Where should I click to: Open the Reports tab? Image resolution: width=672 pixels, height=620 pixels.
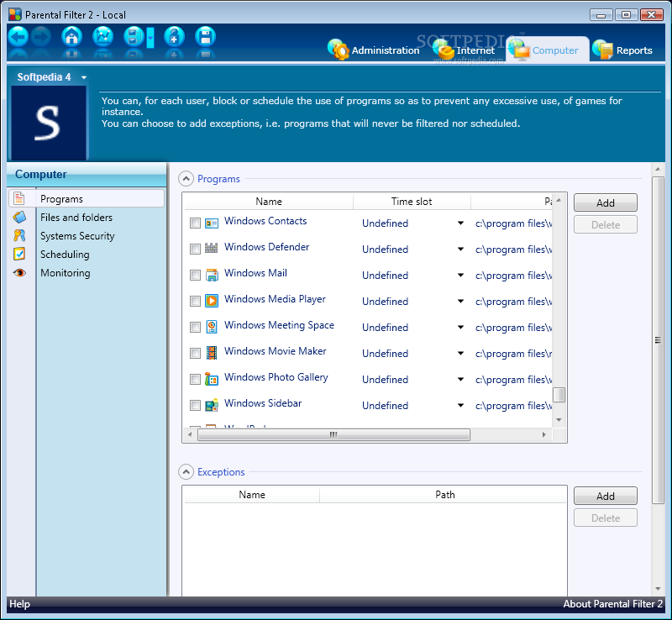pos(623,50)
